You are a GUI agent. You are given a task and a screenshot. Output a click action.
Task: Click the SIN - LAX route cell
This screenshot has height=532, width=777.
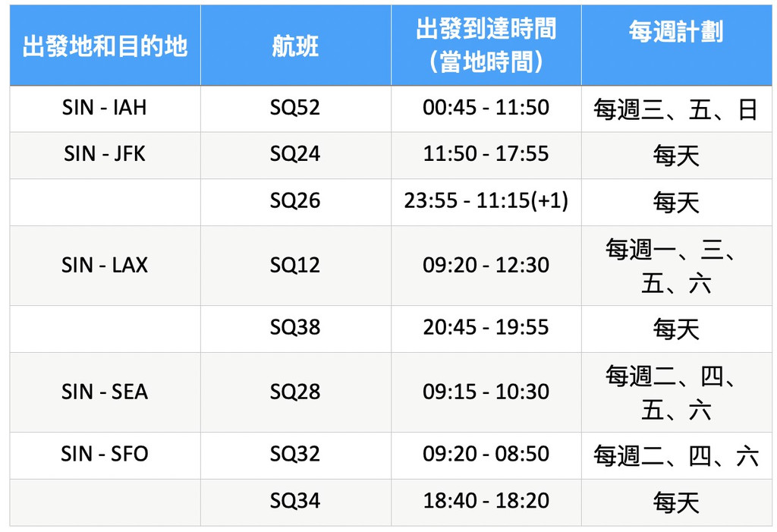coord(105,266)
